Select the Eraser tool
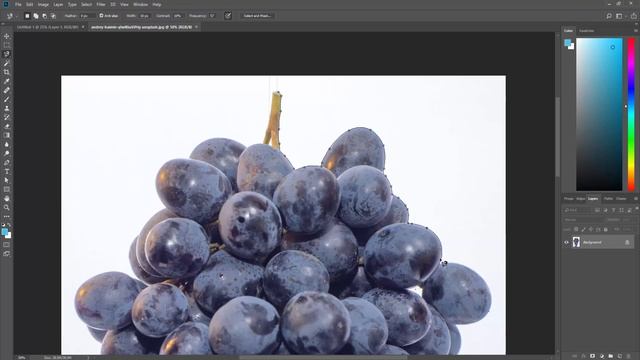Image resolution: width=640 pixels, height=360 pixels. [7, 126]
